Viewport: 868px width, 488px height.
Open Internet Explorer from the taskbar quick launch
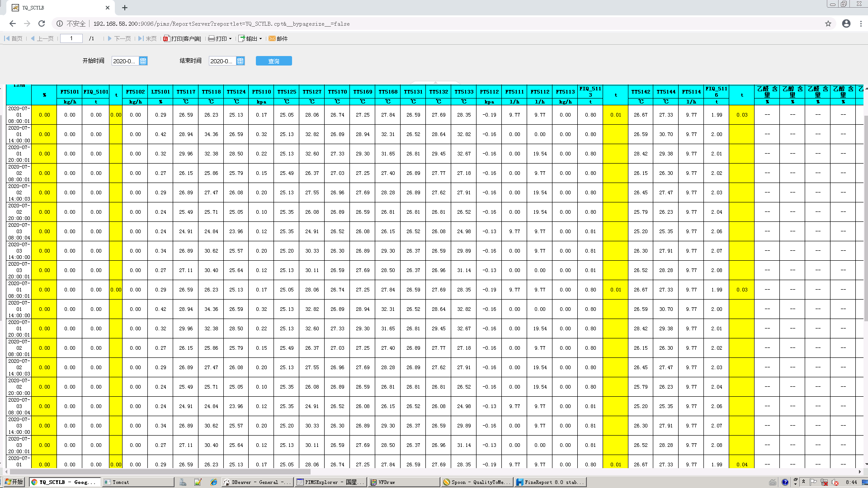coord(213,482)
